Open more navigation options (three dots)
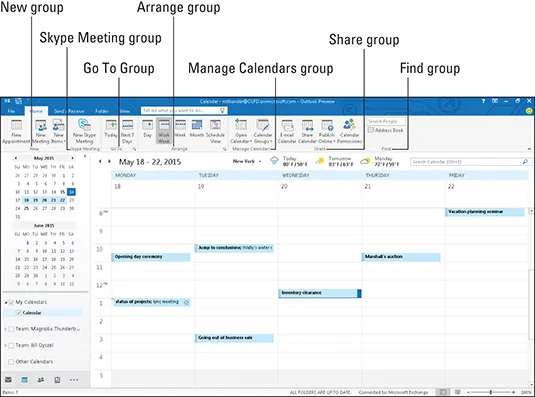 coord(74,380)
